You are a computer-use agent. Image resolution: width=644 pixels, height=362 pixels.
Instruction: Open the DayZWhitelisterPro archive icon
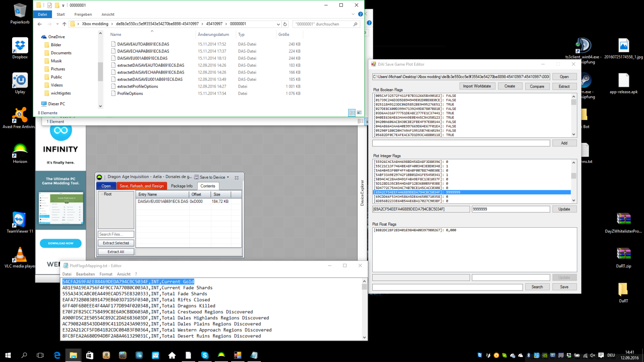[623, 222]
